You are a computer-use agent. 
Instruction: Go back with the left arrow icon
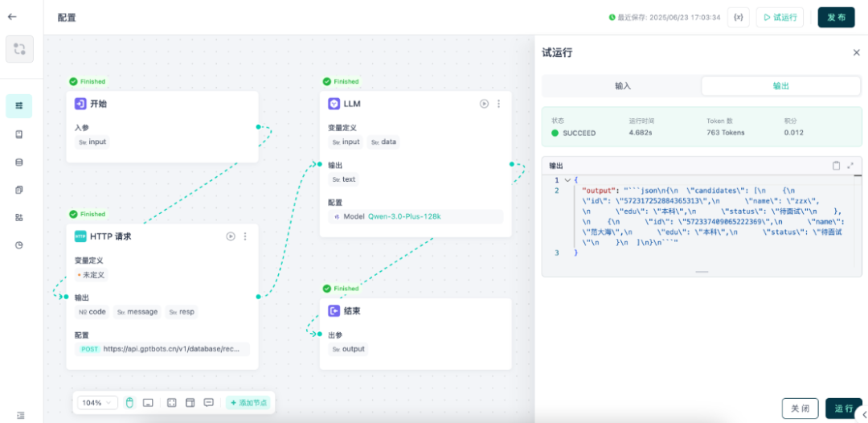point(12,17)
